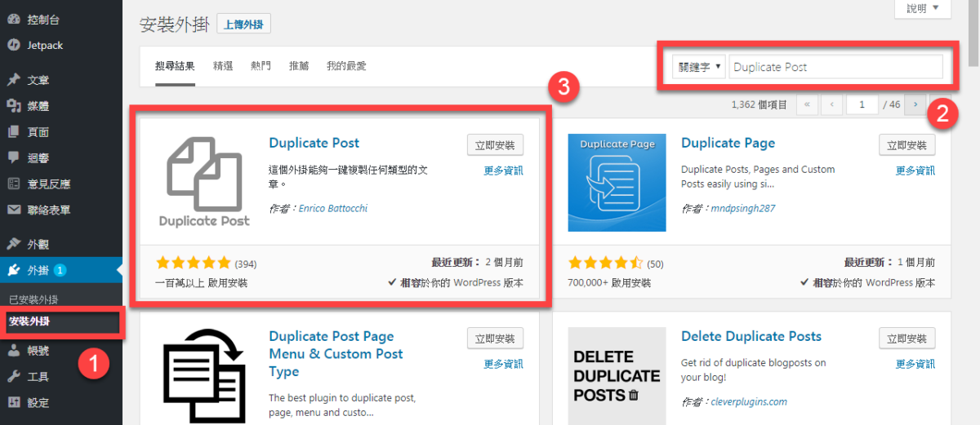This screenshot has width=980, height=425.
Task: Click the 文章 pushpin icon
Action: pos(14,80)
